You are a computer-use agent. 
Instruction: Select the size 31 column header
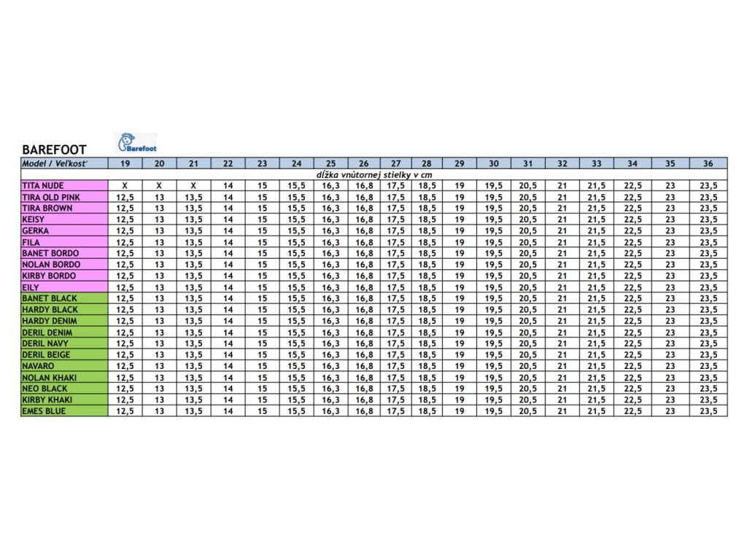pyautogui.click(x=528, y=163)
